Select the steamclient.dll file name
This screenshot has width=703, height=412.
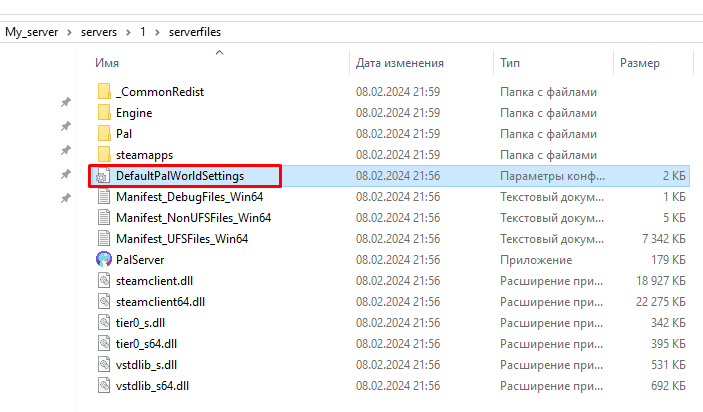tap(154, 281)
